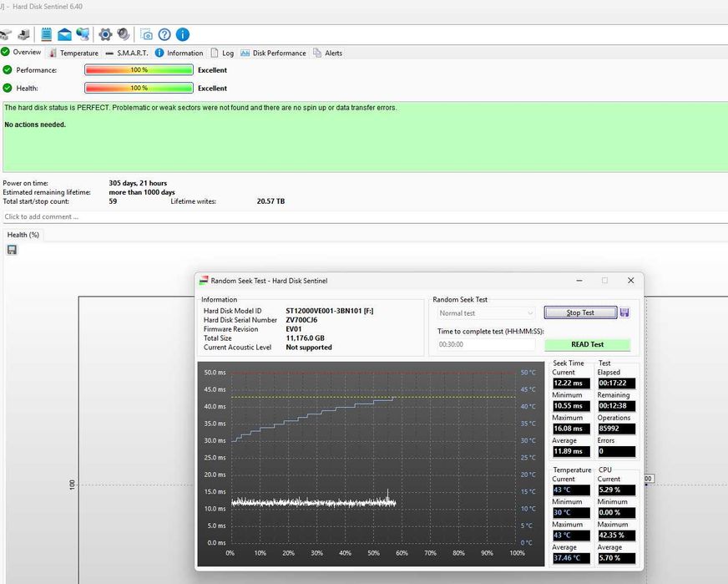728x584 pixels.
Task: Click the 'Not supported' acoustic level text
Action: coord(309,347)
